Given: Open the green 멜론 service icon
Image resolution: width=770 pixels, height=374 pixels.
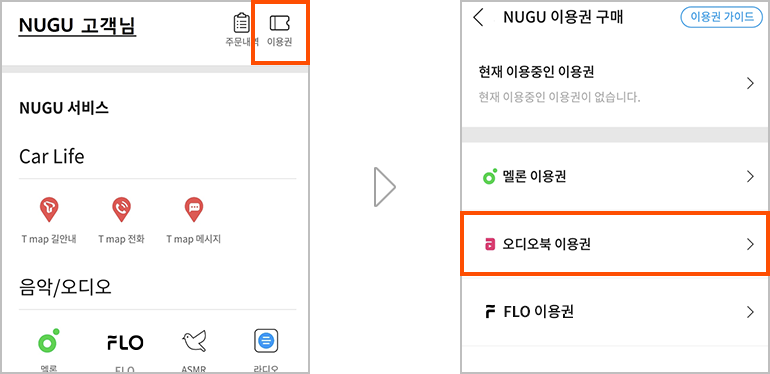Looking at the screenshot, I should (x=48, y=340).
